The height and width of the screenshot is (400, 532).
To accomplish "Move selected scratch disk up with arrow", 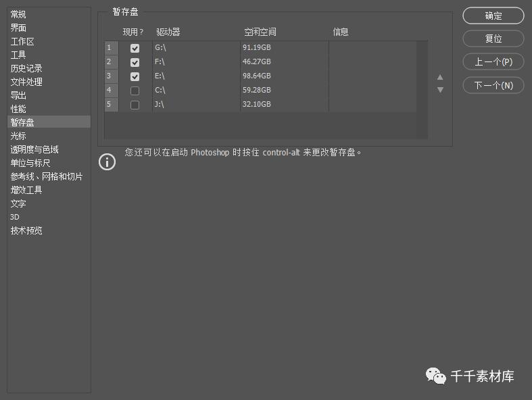I will coord(440,77).
